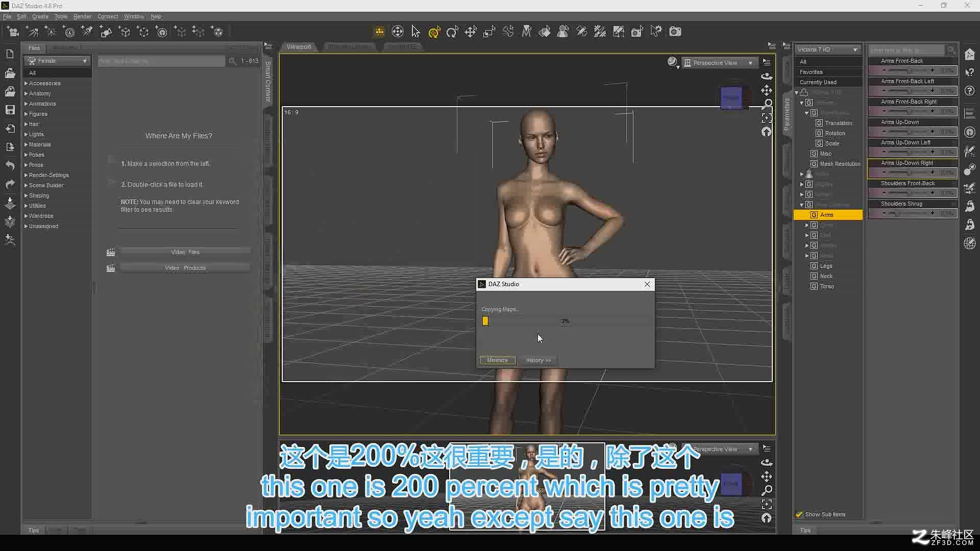Click the Video: Products button
The width and height of the screenshot is (980, 551).
tap(185, 268)
